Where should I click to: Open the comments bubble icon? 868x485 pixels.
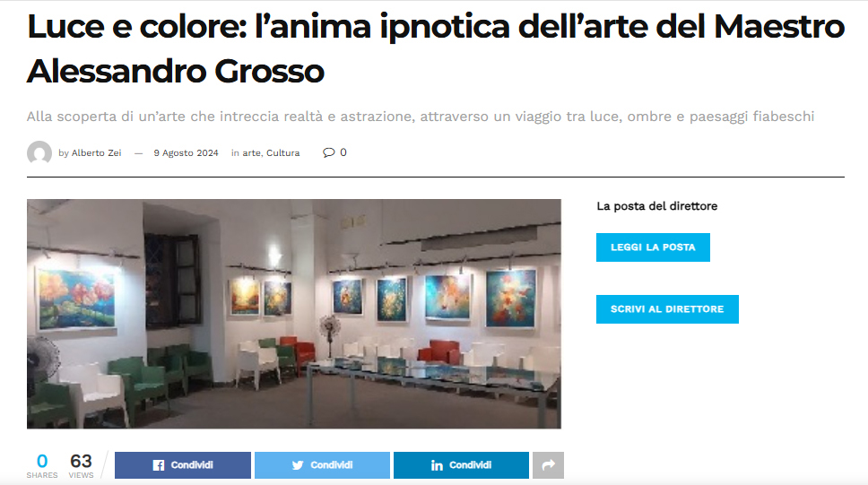click(329, 152)
